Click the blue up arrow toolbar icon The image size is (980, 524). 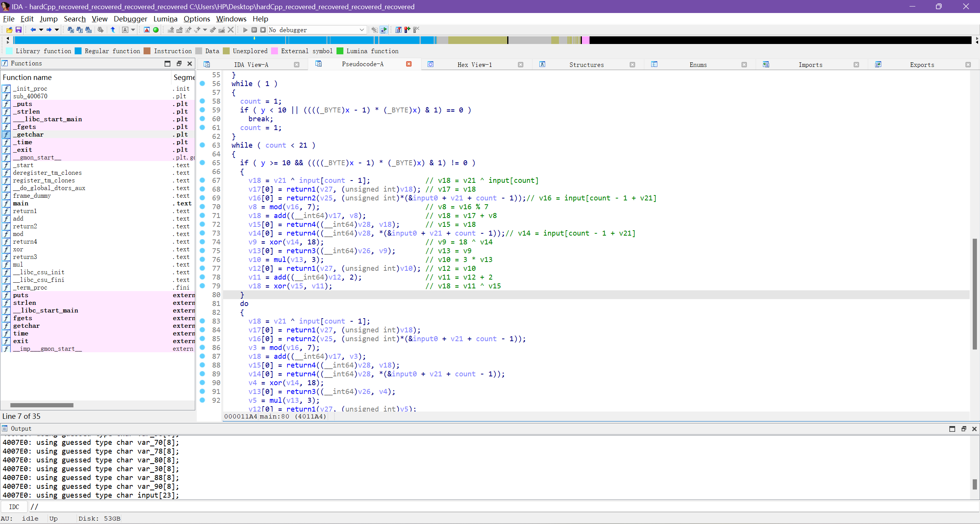[113, 30]
